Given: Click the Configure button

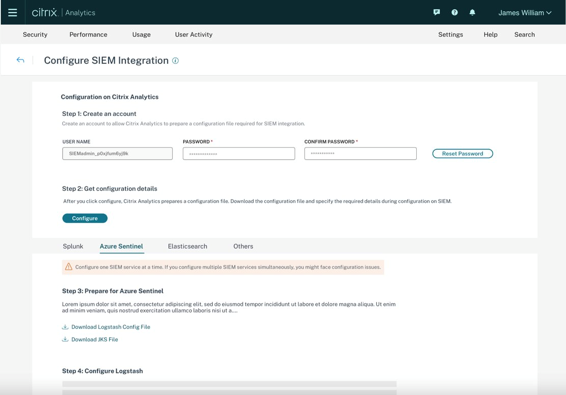Looking at the screenshot, I should click(x=85, y=218).
